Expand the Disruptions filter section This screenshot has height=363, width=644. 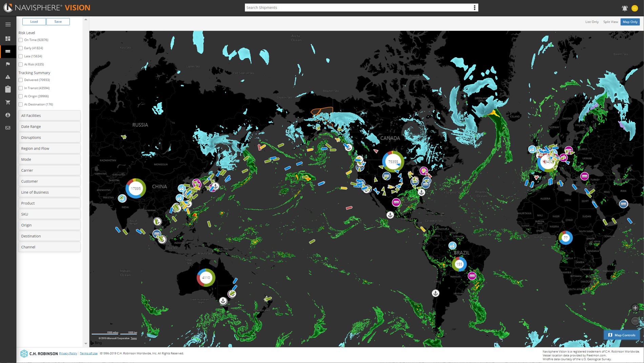click(x=49, y=137)
